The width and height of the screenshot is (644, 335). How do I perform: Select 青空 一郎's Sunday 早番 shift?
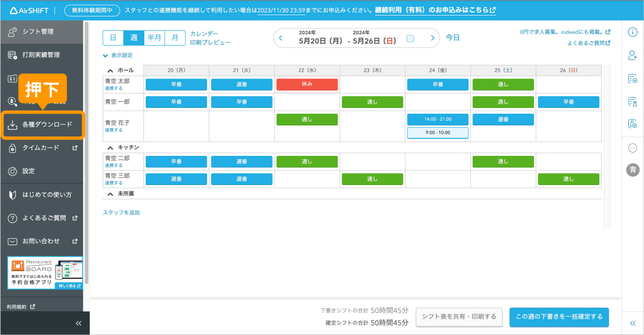(569, 102)
